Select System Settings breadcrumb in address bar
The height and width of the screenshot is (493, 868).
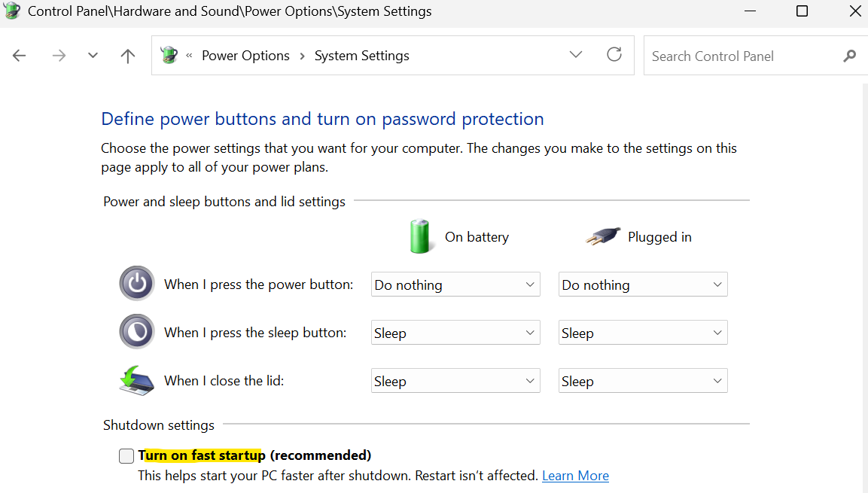click(x=361, y=56)
